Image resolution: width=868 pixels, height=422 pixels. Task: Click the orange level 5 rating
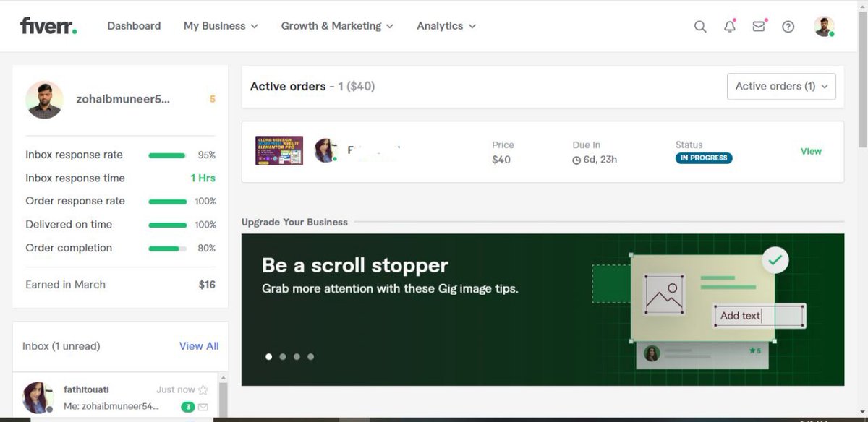point(213,99)
